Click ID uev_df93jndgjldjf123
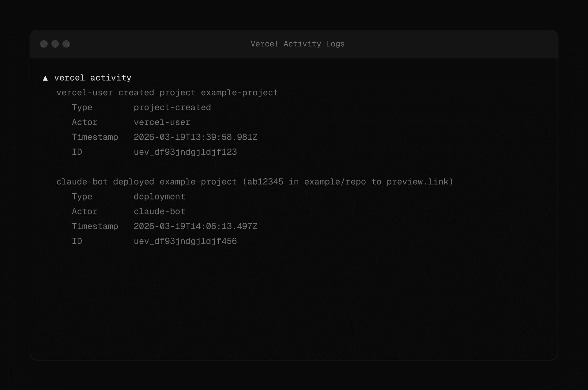 (185, 152)
